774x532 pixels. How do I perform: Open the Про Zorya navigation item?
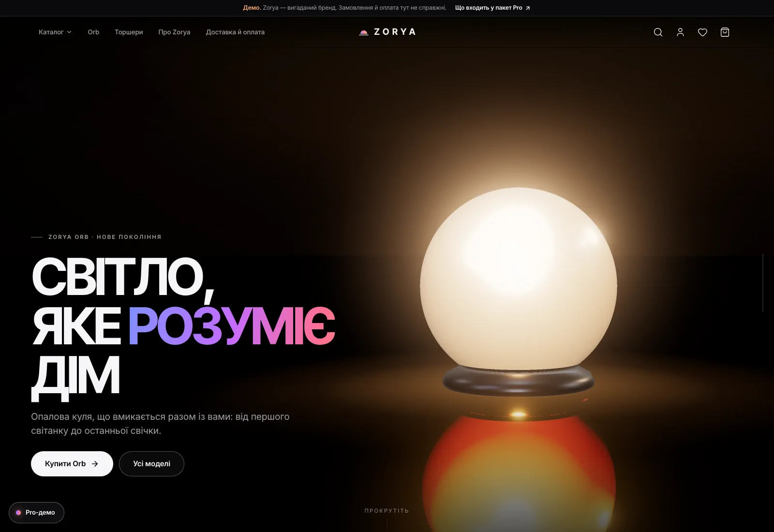point(174,32)
